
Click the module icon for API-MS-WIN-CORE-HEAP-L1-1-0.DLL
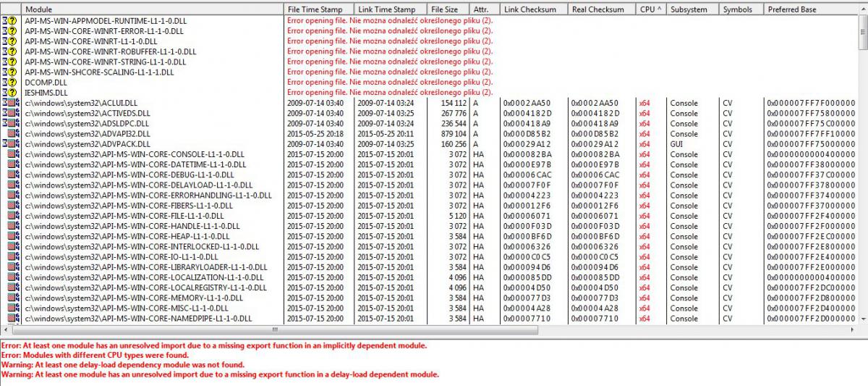tap(12, 236)
